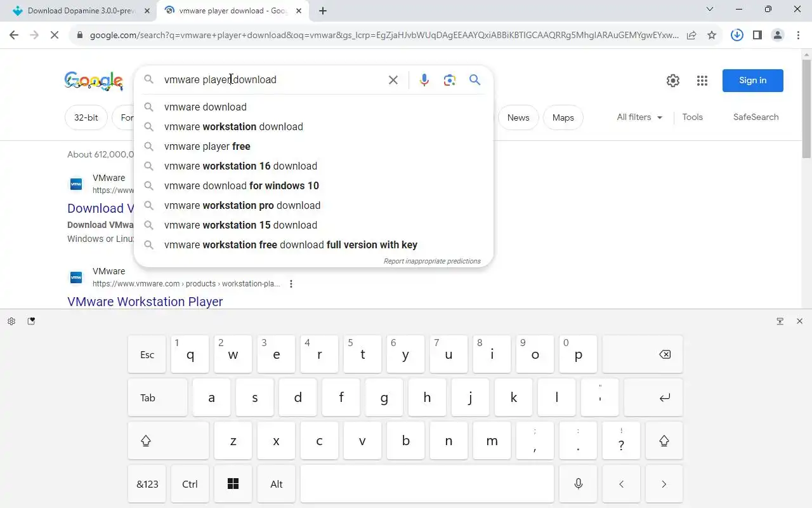This screenshot has height=508, width=812.
Task: Choose suggestion 'vmware download'
Action: click(313, 107)
